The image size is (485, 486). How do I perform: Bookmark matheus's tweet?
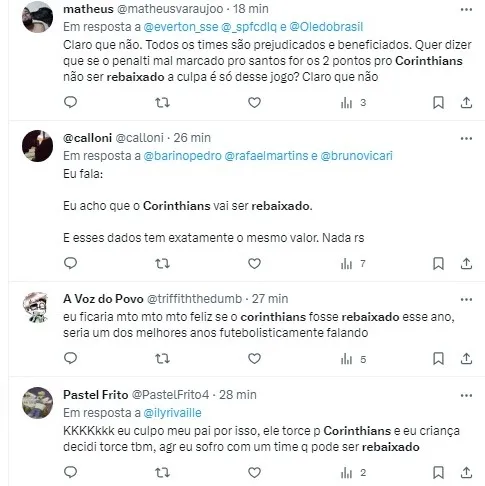(x=438, y=103)
